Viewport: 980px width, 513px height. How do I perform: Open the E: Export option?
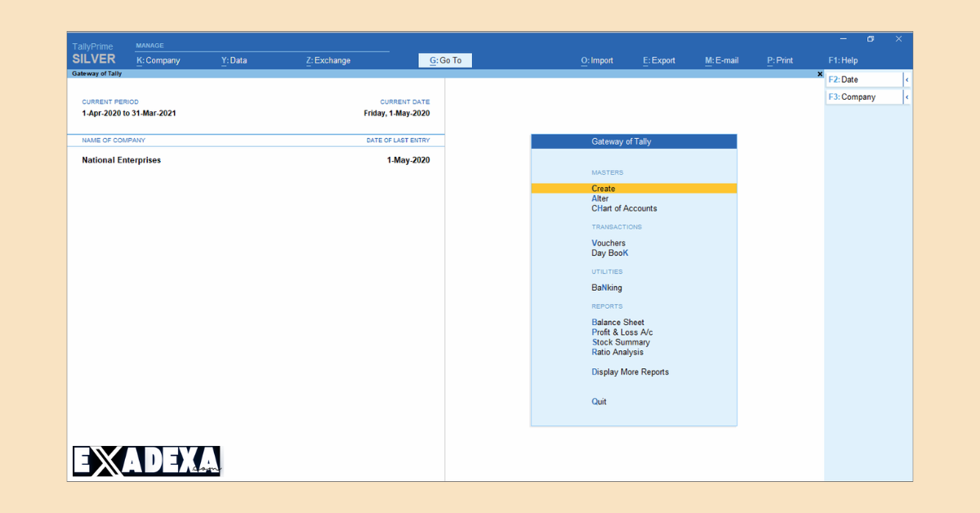[x=658, y=60]
